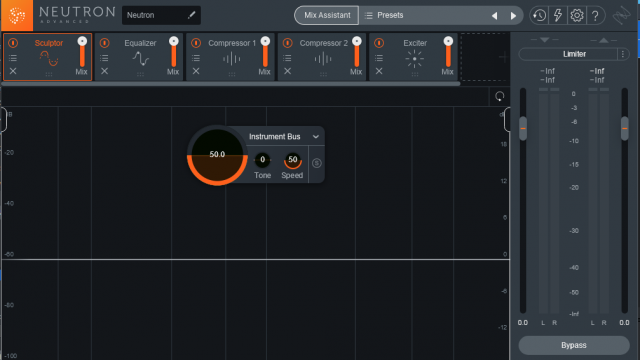This screenshot has width=640, height=360.
Task: Click the Neutron preset name field
Action: [161, 15]
